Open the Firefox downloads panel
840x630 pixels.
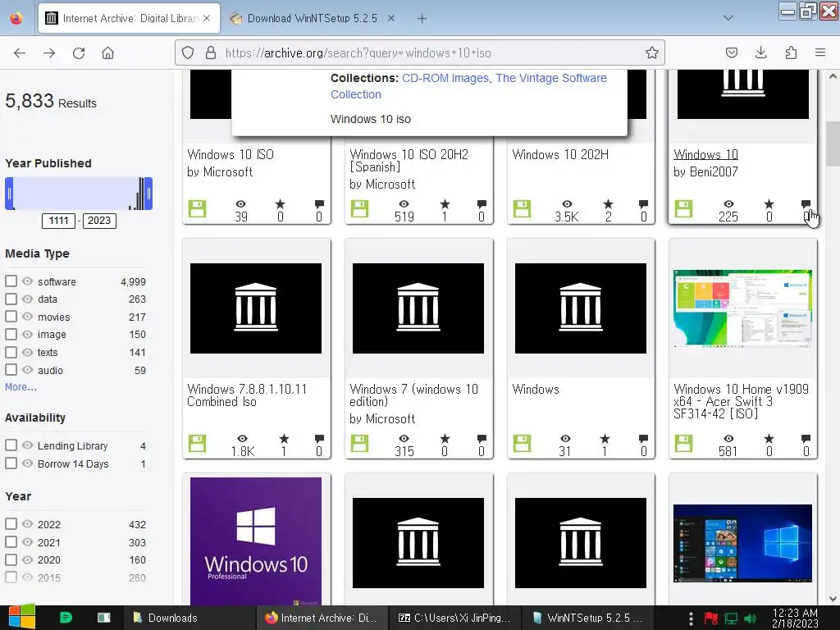pyautogui.click(x=760, y=52)
